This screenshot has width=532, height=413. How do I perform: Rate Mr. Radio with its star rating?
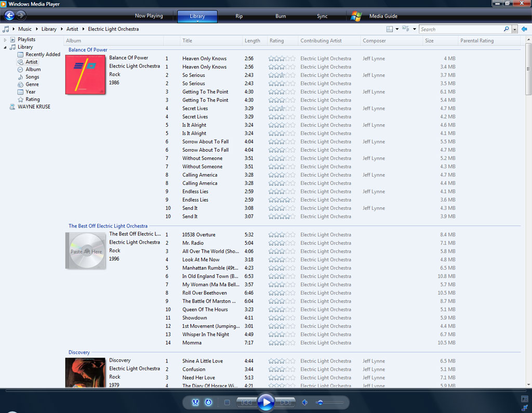pos(282,243)
